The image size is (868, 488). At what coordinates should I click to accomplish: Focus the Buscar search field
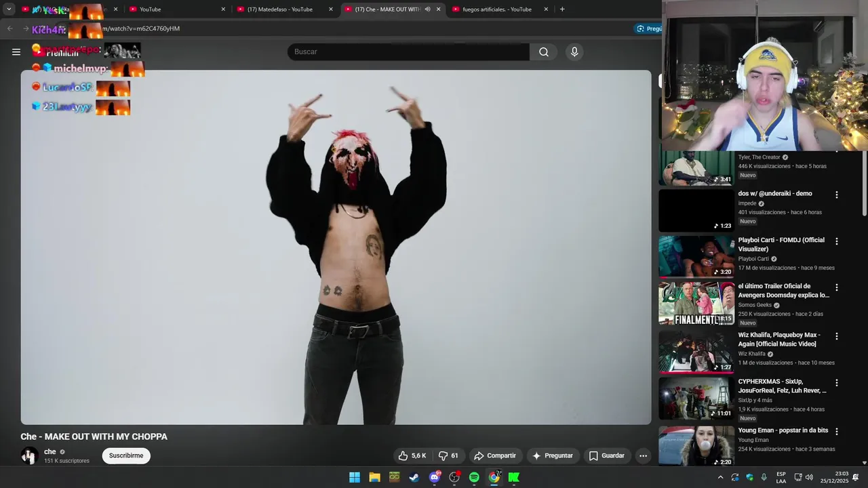point(409,52)
